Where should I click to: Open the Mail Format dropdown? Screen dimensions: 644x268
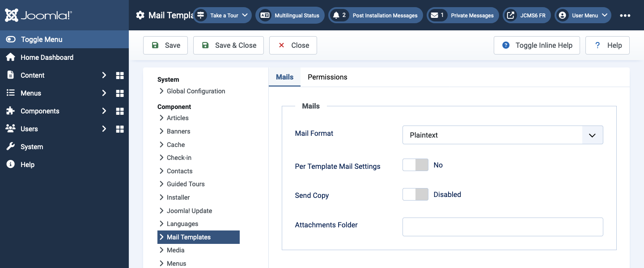click(x=503, y=135)
